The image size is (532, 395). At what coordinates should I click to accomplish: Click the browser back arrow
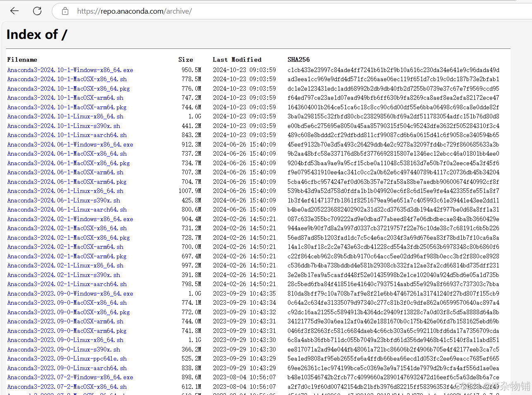14,11
